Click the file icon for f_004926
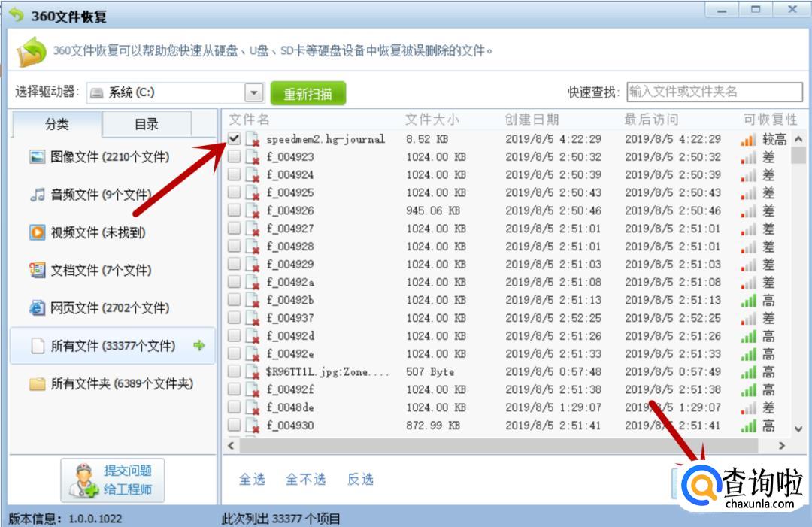This screenshot has height=527, width=812. pos(253,210)
